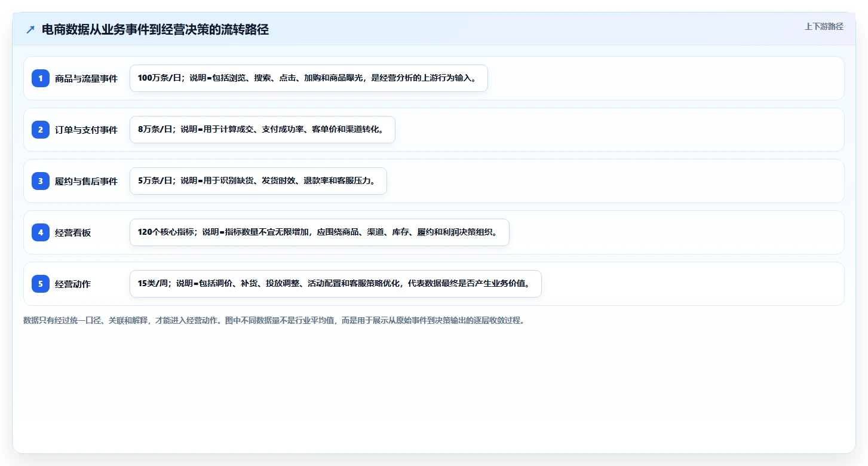Select step badge number 1
This screenshot has height=466, width=868.
point(41,78)
